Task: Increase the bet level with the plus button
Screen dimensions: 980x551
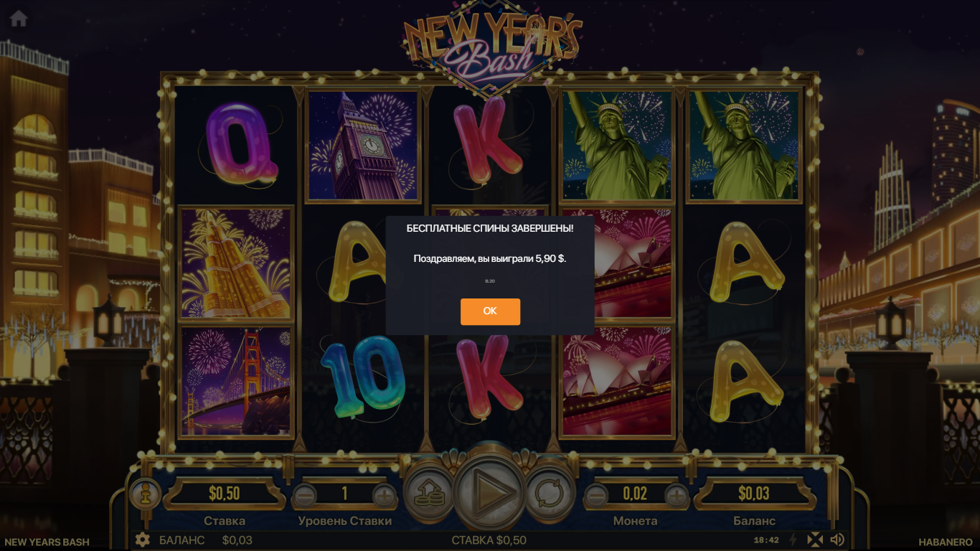Action: [385, 494]
